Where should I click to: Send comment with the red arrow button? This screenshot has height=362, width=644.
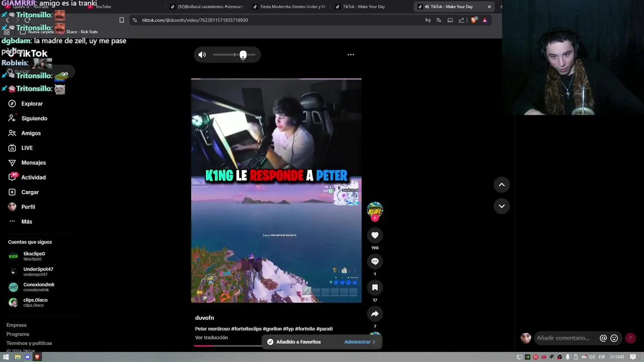pyautogui.click(x=630, y=338)
